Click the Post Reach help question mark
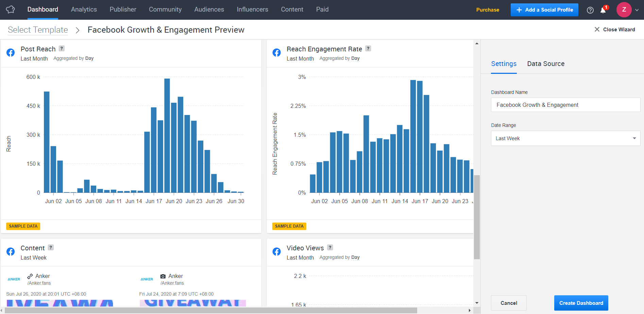 [62, 49]
